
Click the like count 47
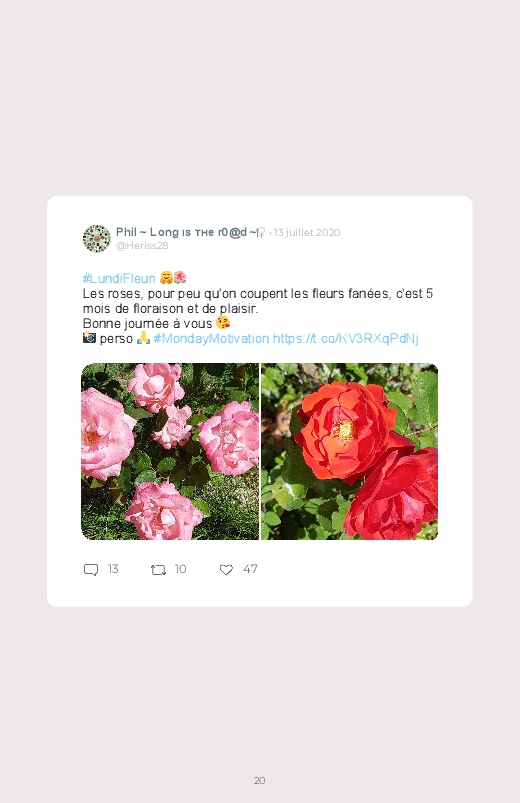(250, 569)
